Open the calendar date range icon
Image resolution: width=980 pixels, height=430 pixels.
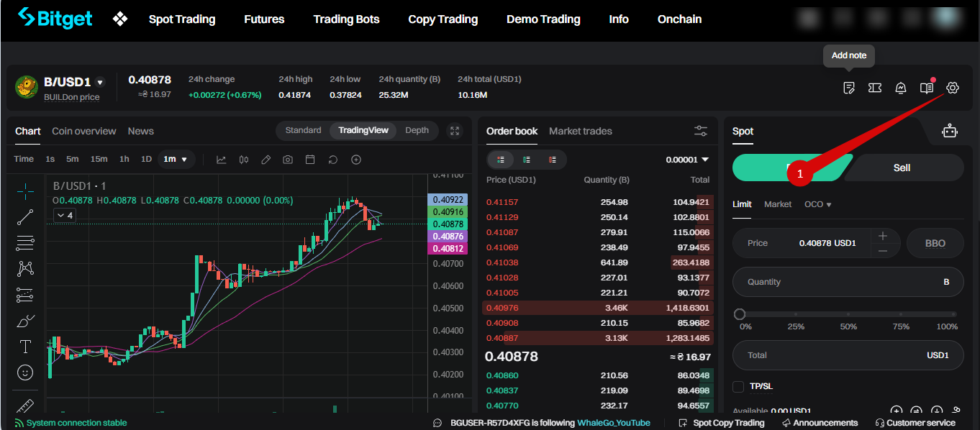coord(310,160)
